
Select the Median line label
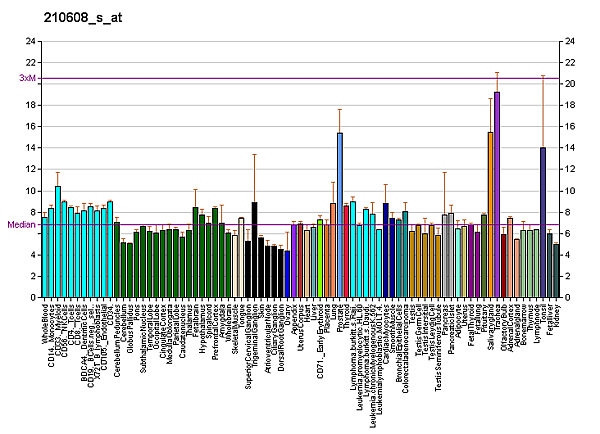pos(21,225)
